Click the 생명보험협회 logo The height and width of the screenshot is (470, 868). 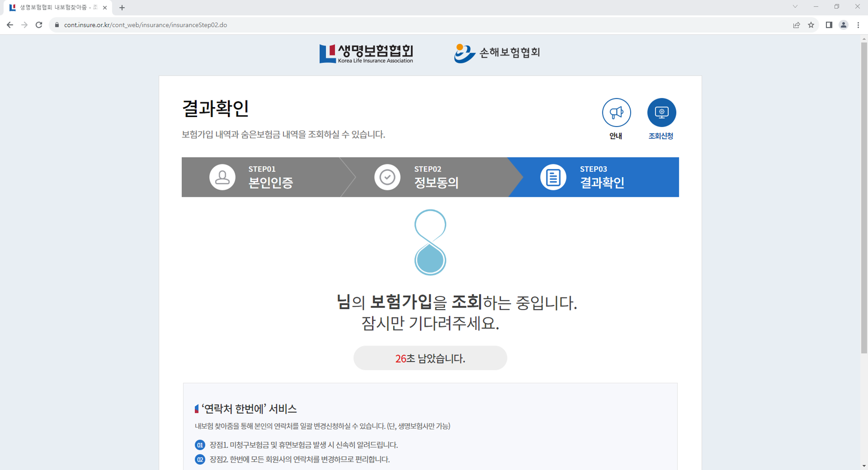coord(366,53)
